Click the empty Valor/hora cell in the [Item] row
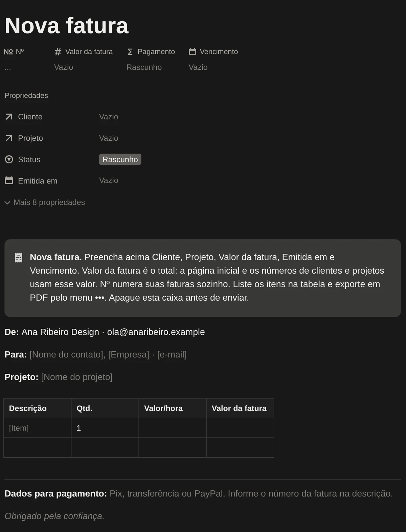The height and width of the screenshot is (532, 406). tap(173, 428)
